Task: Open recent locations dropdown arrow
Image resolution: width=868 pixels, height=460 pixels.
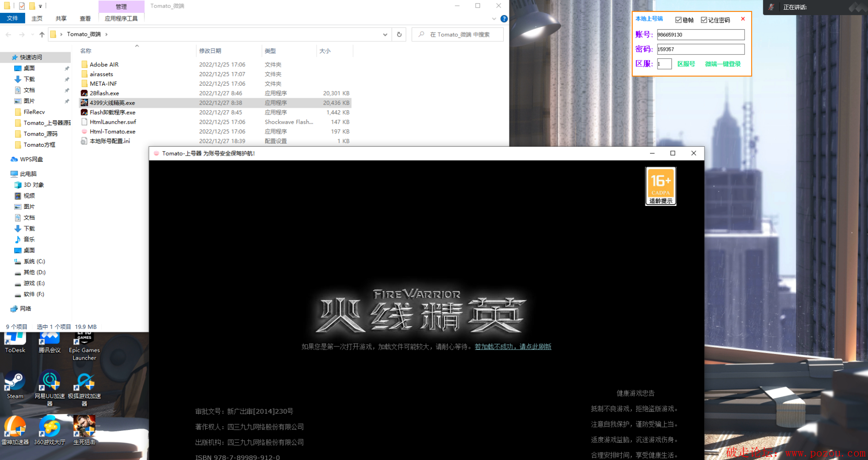Action: point(32,34)
